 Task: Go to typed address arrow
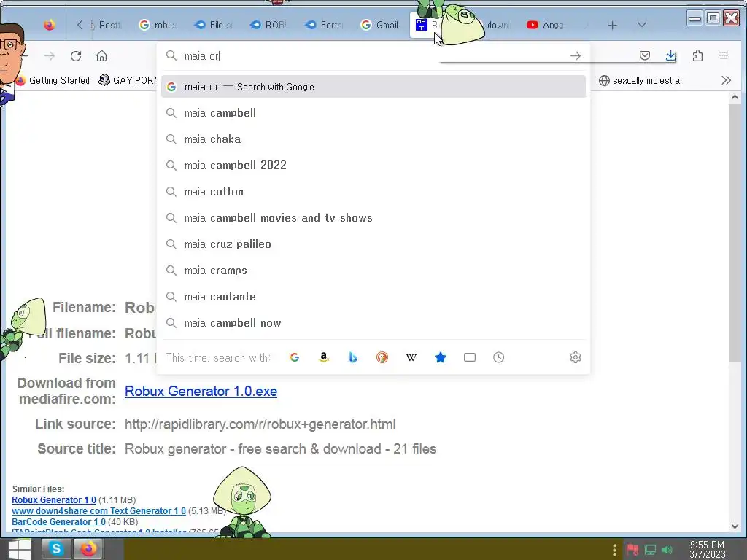[576, 56]
